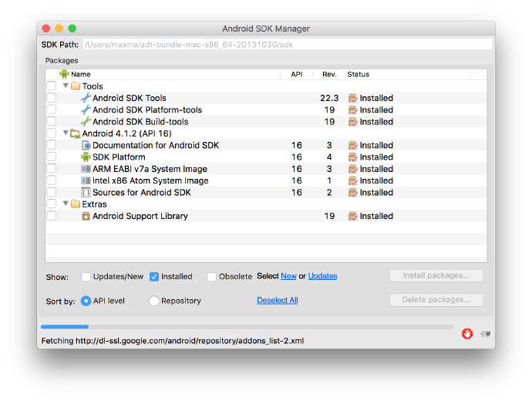532x401 pixels.
Task: Click Installed status icon for ARM EABI v7a row
Action: (x=353, y=169)
